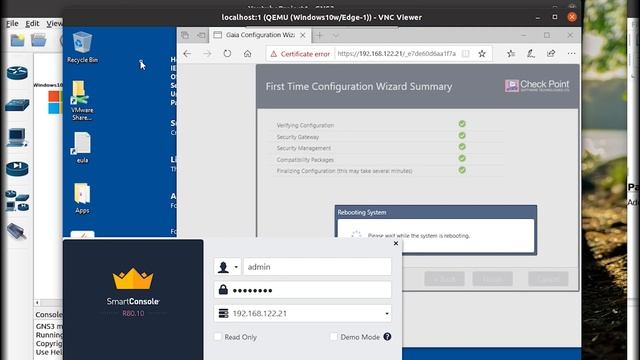The height and width of the screenshot is (360, 640).
Task: Click Edge back navigation arrow
Action: [187, 53]
